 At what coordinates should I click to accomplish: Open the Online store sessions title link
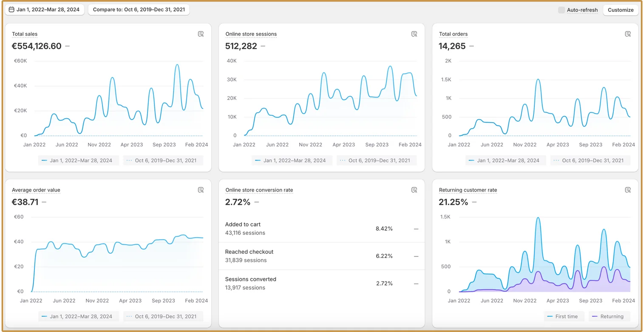coord(251,34)
